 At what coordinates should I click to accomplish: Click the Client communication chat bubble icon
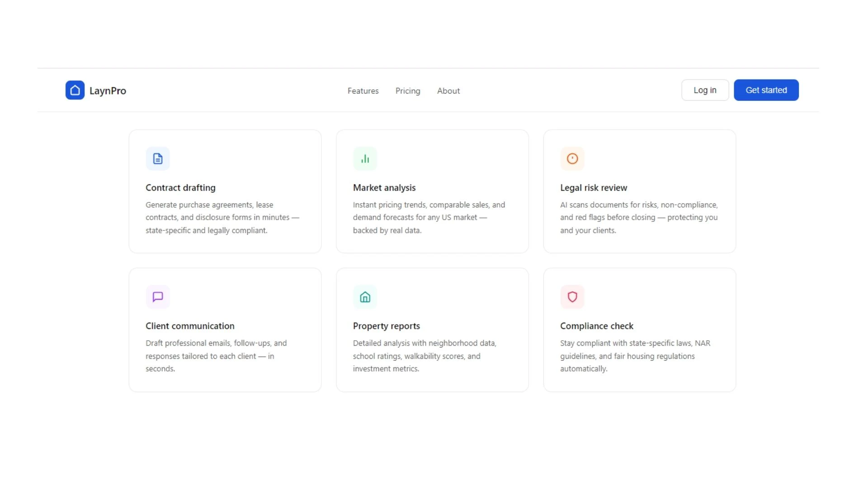coord(158,297)
